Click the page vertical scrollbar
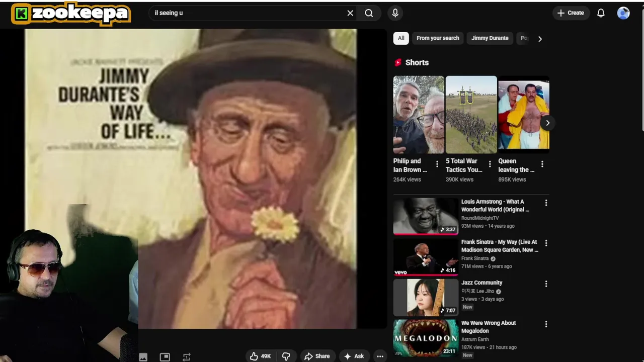The width and height of the screenshot is (644, 362). pos(641,70)
